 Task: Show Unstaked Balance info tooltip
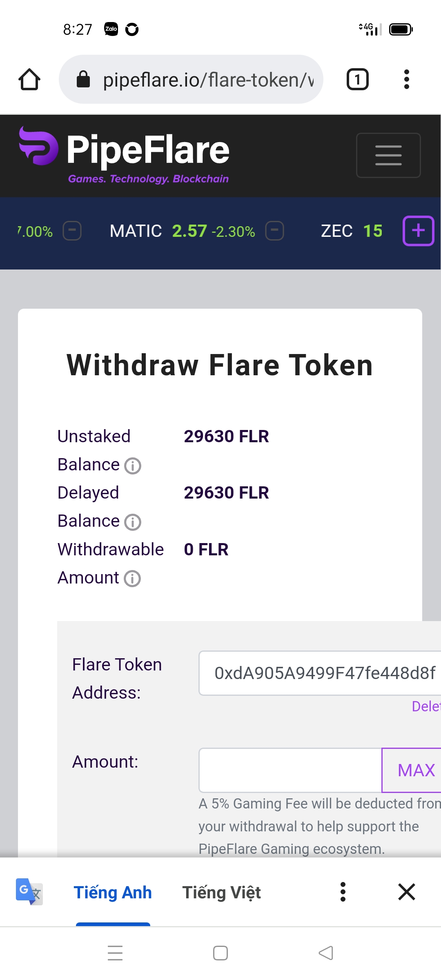click(133, 465)
